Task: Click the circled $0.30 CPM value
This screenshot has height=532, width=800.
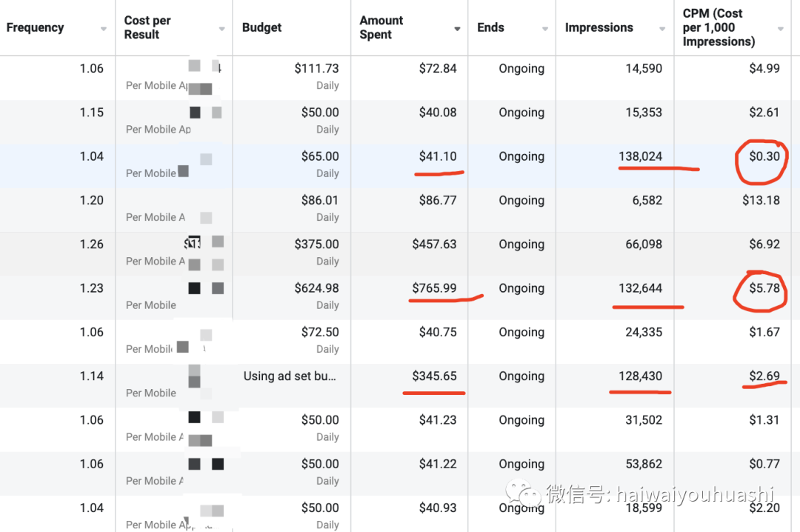Action: pyautogui.click(x=764, y=156)
